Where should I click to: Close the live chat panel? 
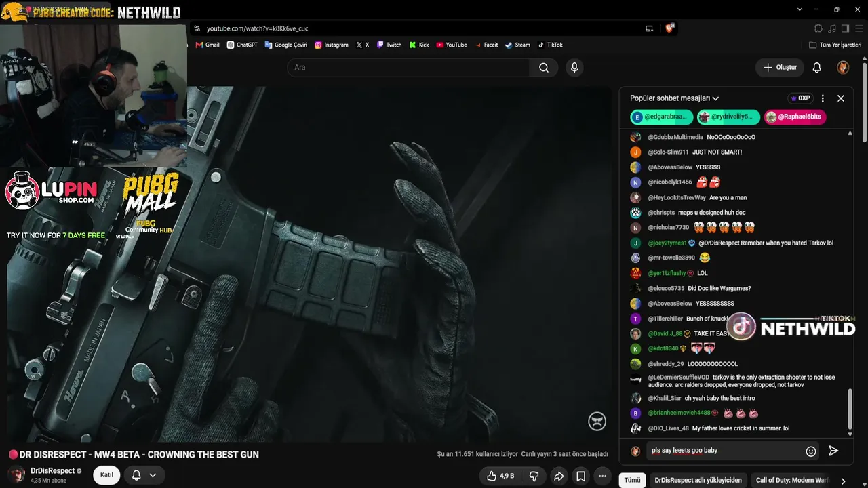841,98
